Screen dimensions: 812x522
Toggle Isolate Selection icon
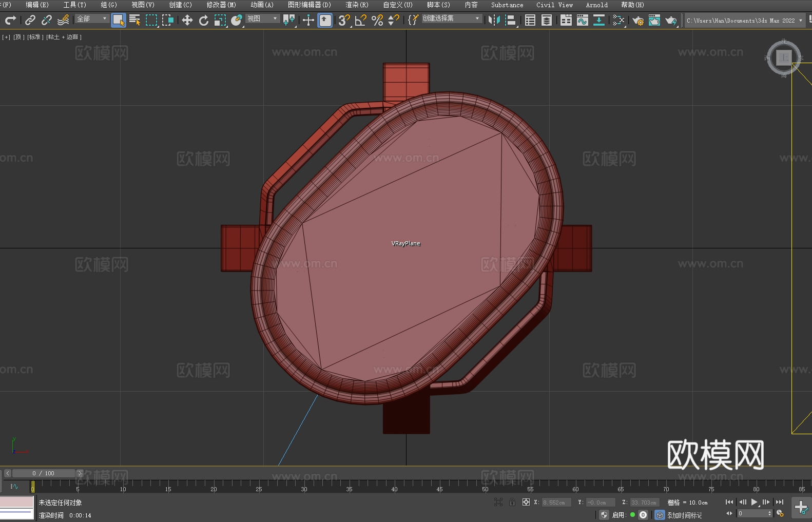click(x=498, y=502)
